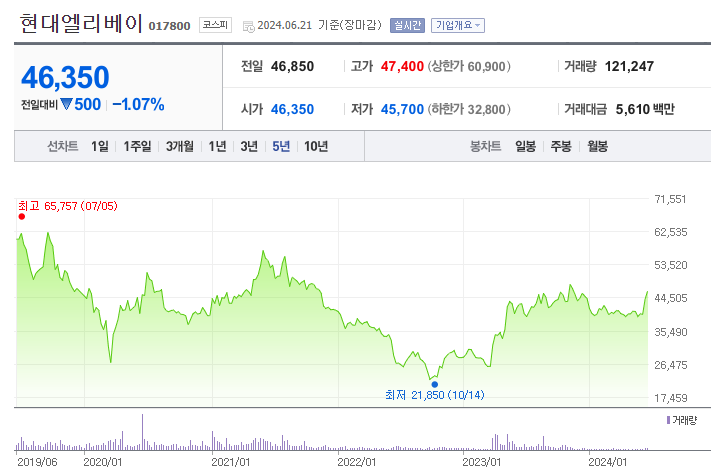This screenshot has height=475, width=711.
Task: Click the 거래대금 value 5,610 백만
Action: point(645,109)
